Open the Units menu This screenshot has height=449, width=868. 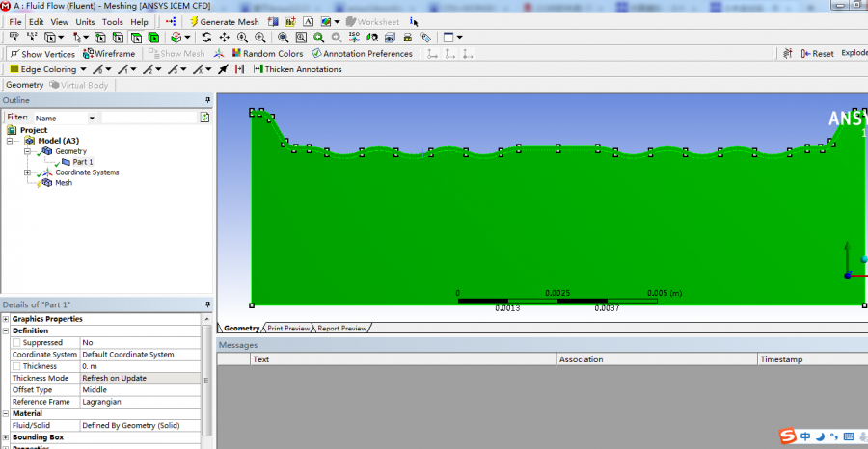coord(85,21)
